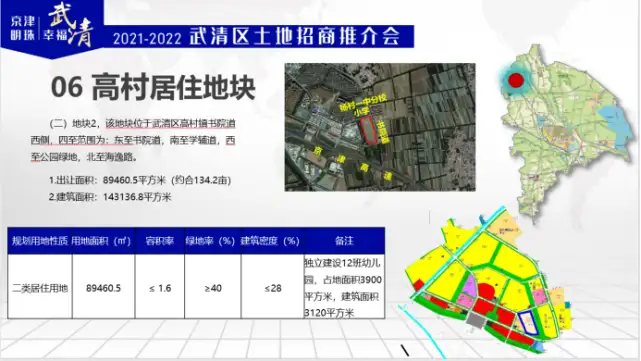Select the 89460.5 table cell
This screenshot has height=361, width=641.
click(x=103, y=288)
